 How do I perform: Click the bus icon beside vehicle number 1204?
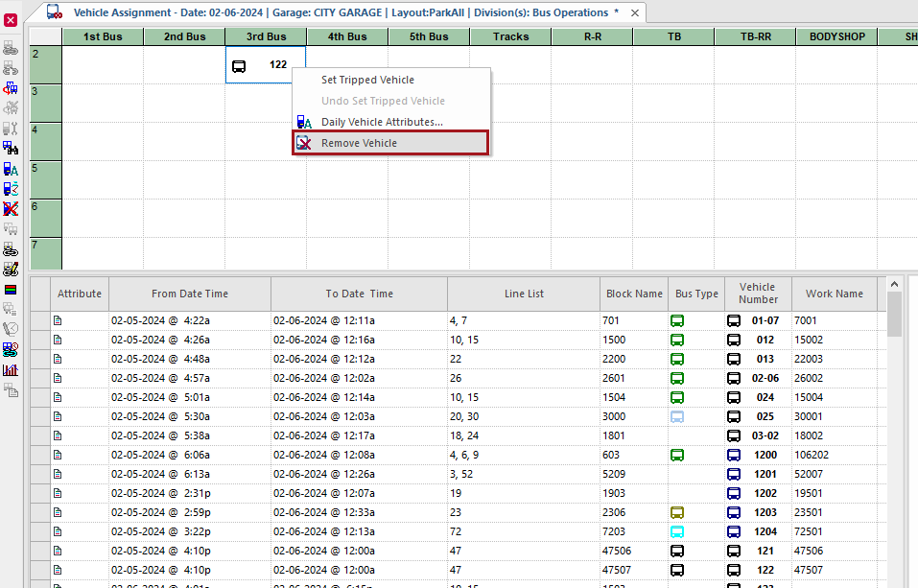click(736, 531)
